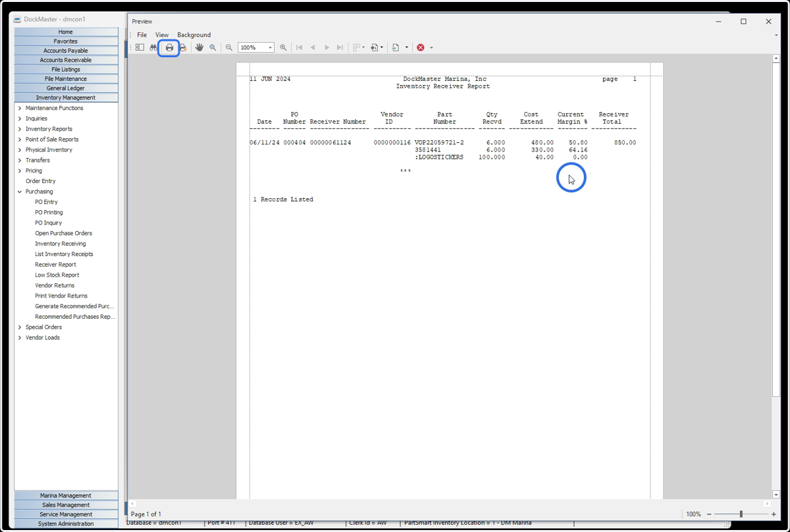This screenshot has height=532, width=790.
Task: Open System Administration module
Action: pos(66,524)
